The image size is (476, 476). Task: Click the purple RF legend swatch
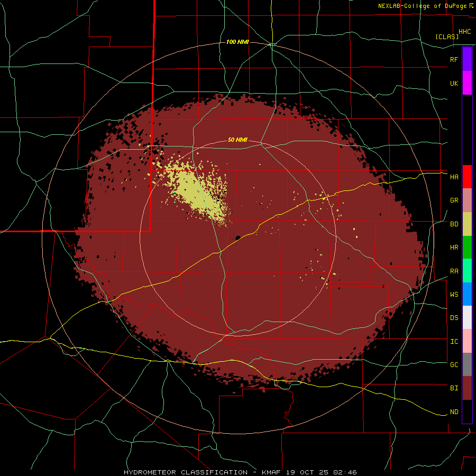[x=467, y=59]
